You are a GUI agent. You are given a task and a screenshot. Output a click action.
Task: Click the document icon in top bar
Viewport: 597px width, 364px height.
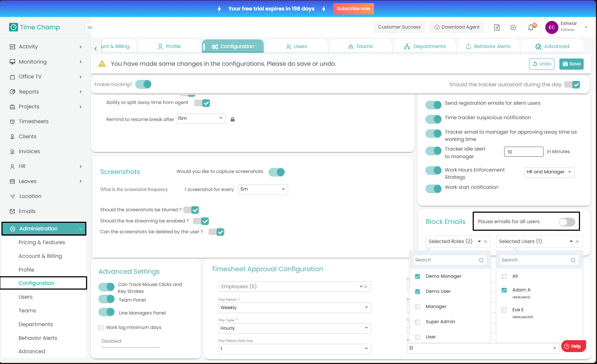pyautogui.click(x=497, y=27)
